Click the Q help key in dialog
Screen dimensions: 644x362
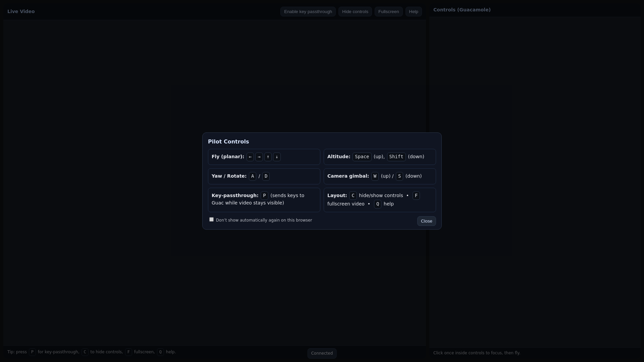(377, 204)
